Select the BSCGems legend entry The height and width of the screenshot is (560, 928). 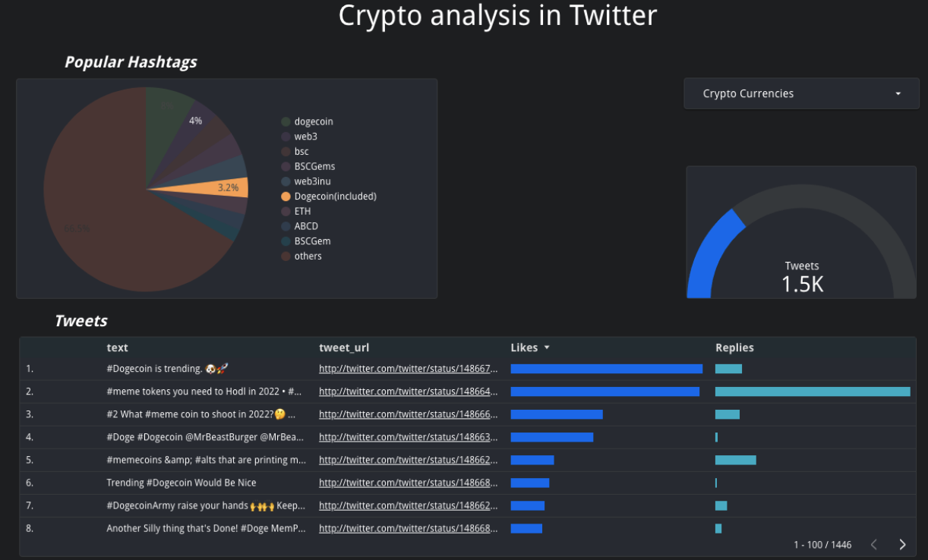314,166
